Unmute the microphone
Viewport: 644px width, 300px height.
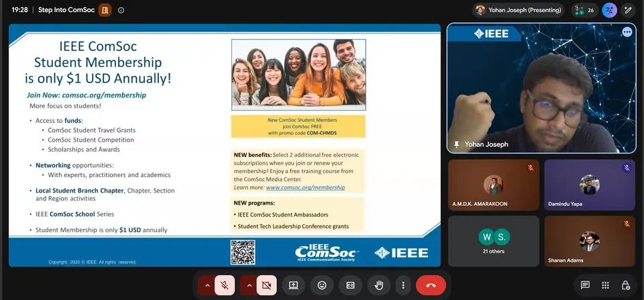coord(225,285)
